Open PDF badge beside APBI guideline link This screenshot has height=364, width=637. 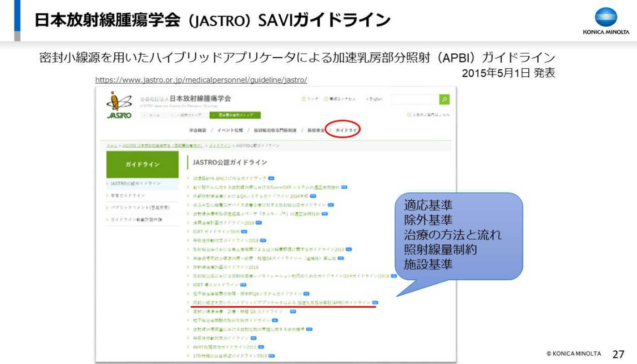point(375,303)
